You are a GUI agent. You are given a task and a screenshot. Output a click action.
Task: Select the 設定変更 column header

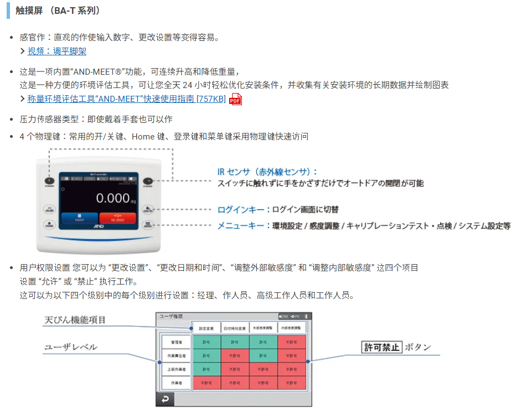pyautogui.click(x=206, y=328)
